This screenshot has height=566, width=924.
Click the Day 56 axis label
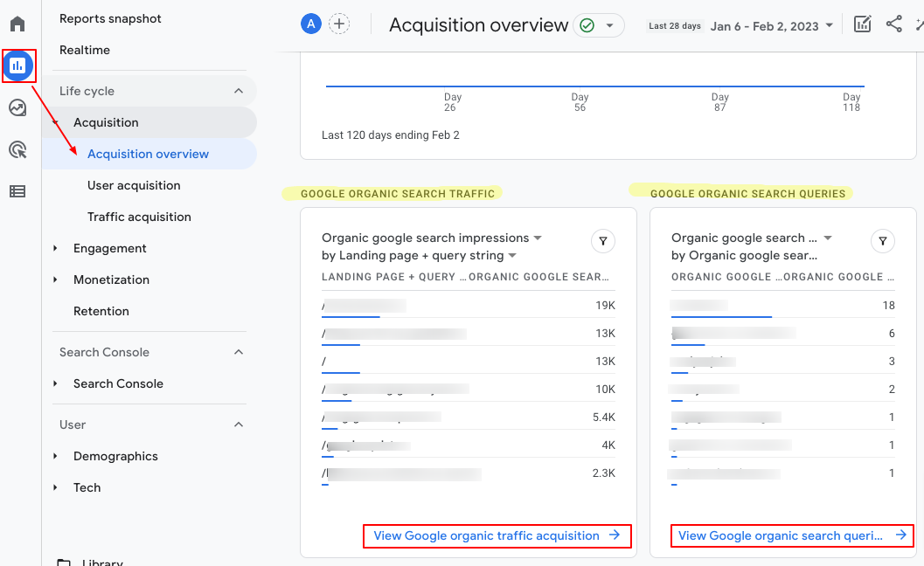click(x=580, y=102)
